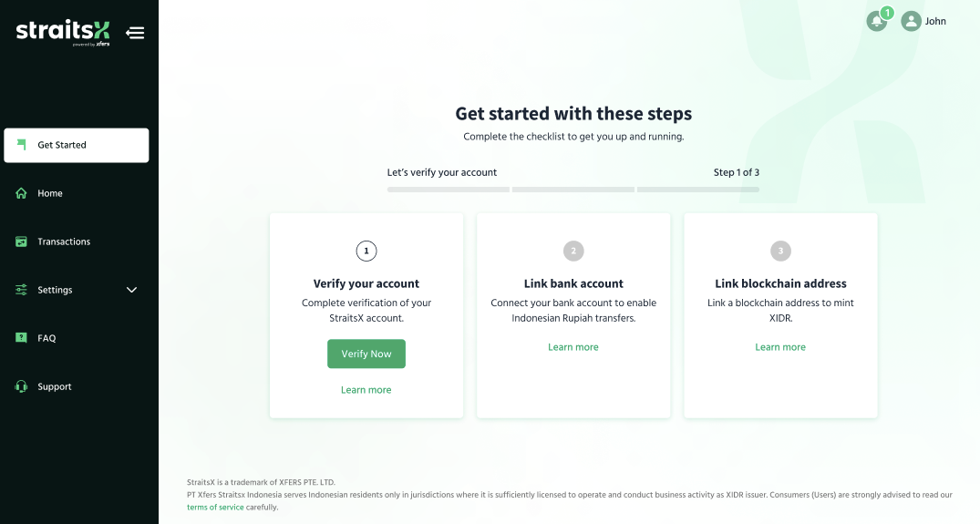Click the Support headset icon
The height and width of the screenshot is (524, 980).
(21, 386)
